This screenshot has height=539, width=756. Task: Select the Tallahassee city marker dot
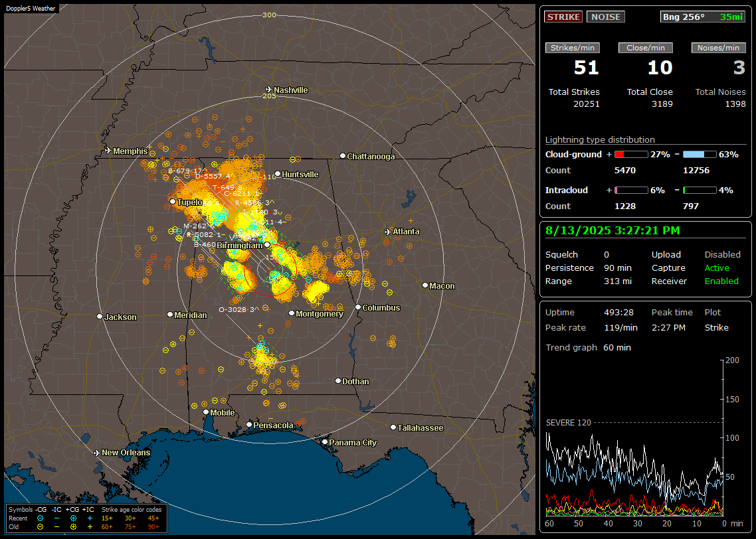[x=393, y=427]
